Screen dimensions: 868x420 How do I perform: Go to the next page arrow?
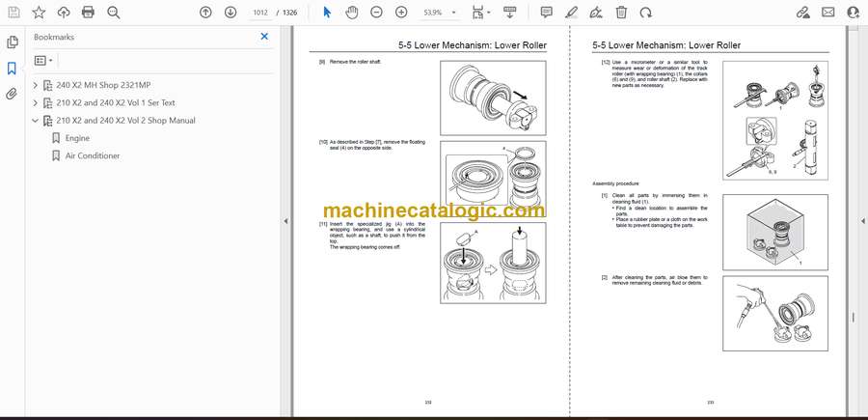(231, 13)
